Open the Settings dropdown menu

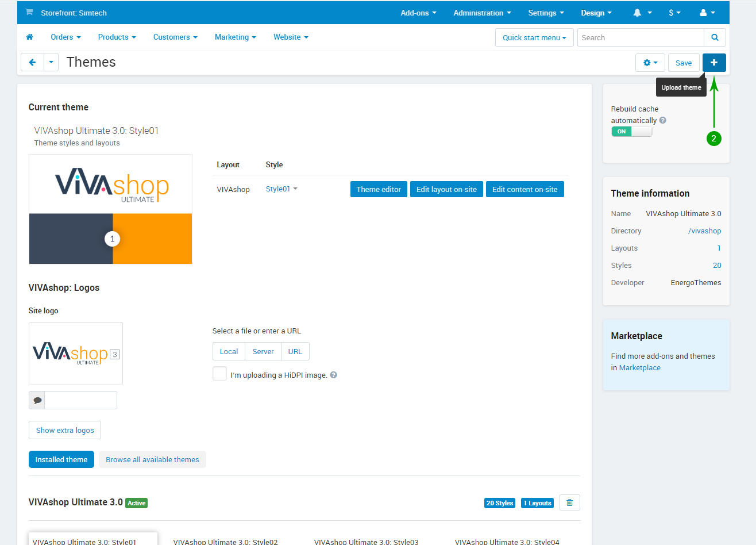tap(546, 13)
